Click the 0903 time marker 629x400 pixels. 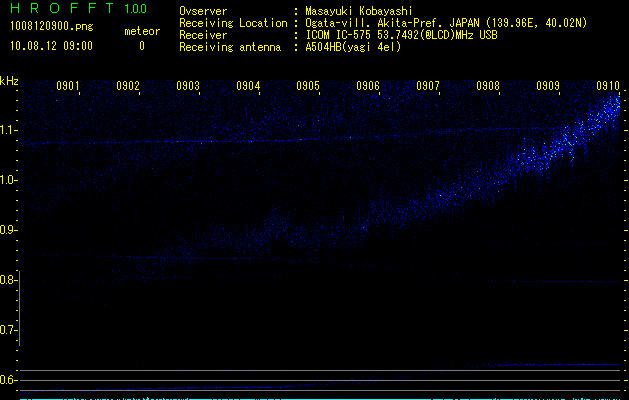tap(188, 86)
